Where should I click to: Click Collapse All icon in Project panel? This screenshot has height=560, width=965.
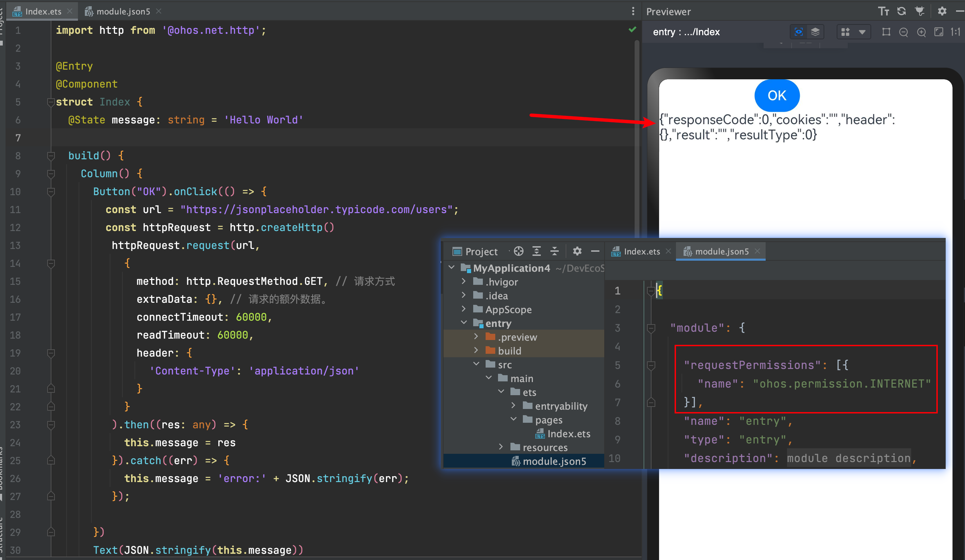tap(554, 251)
